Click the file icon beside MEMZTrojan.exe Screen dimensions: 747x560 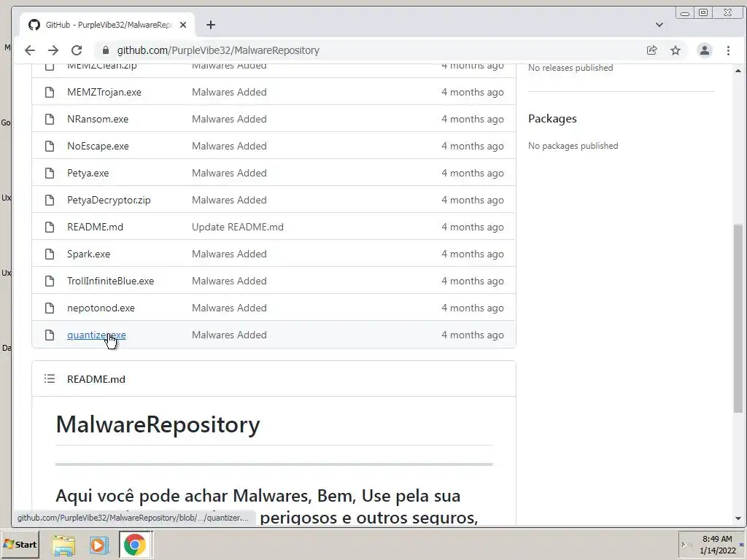50,92
